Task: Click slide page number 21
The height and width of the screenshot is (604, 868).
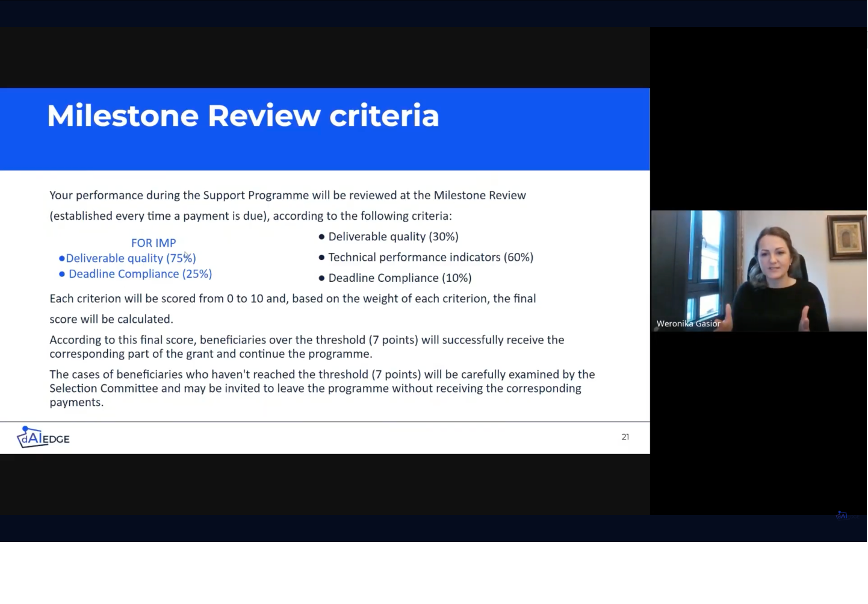Action: coord(625,437)
